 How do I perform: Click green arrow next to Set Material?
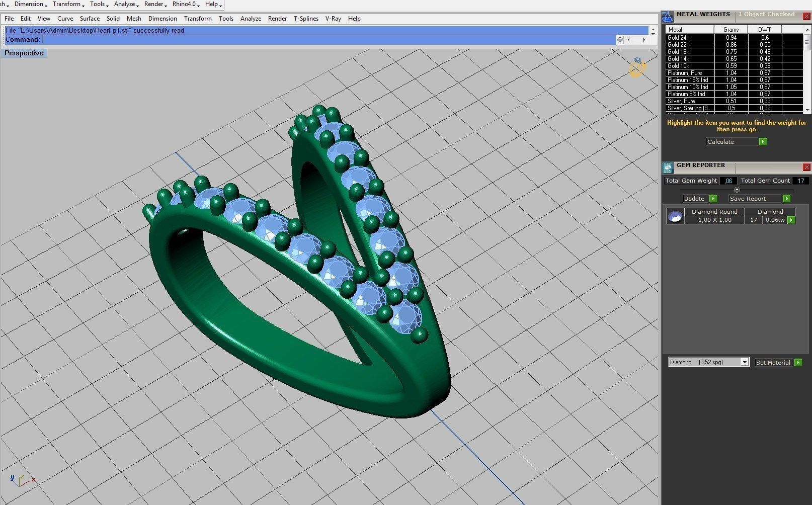[x=798, y=363]
